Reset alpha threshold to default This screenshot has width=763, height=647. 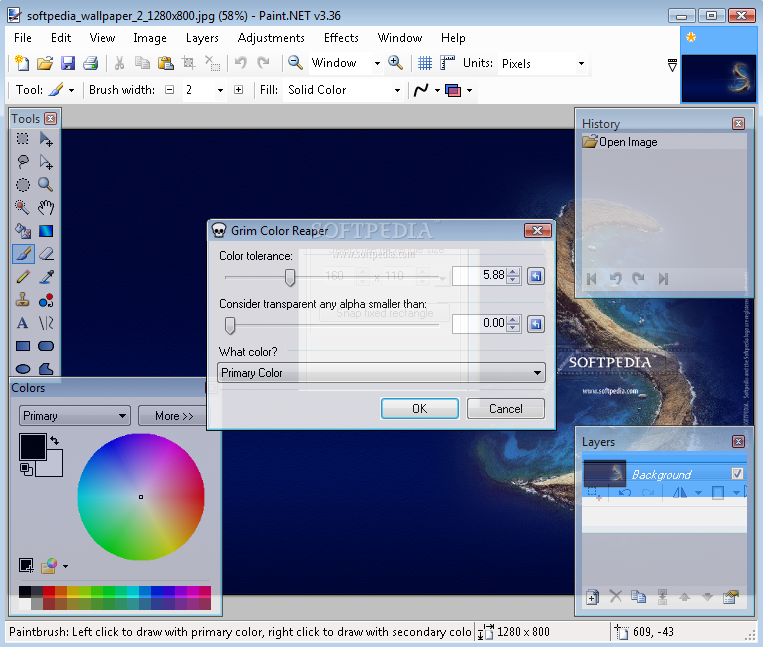536,324
